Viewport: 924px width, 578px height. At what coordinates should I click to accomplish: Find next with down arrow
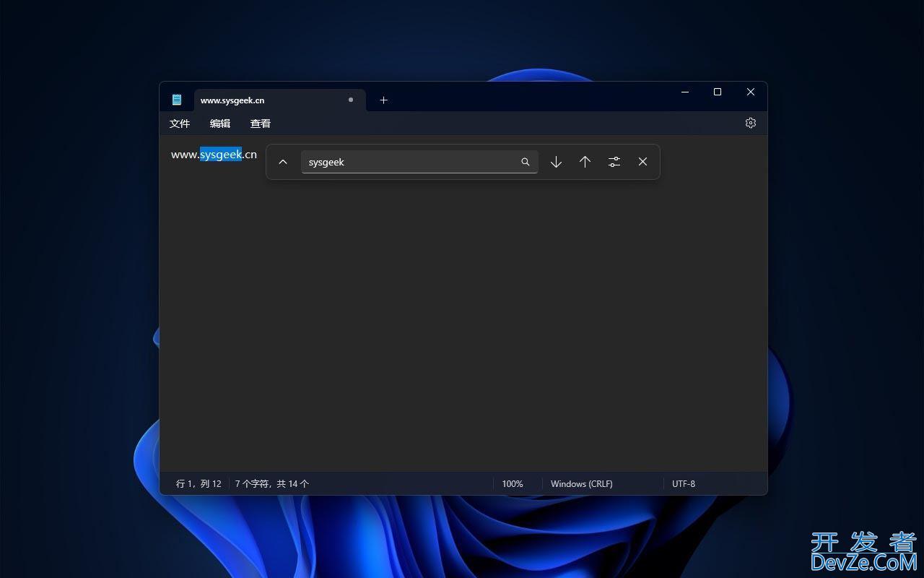pos(556,162)
